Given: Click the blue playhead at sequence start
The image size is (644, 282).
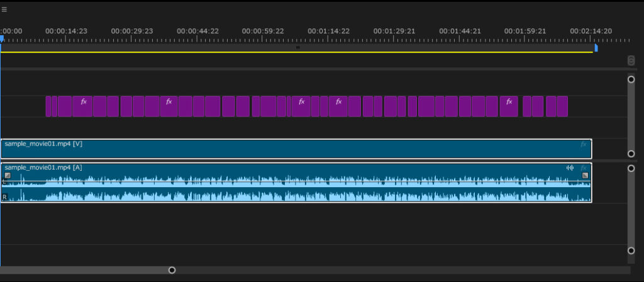Looking at the screenshot, I should 2,38.
